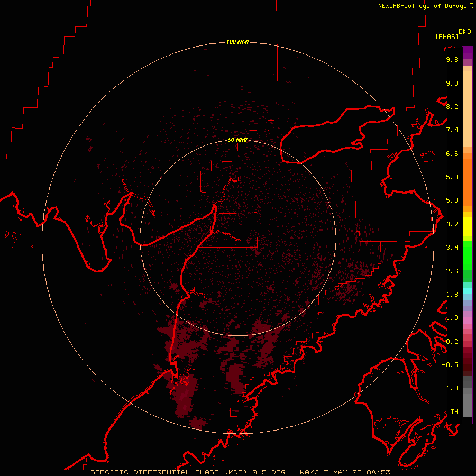
Task: Select the 6.6 scale value label
Action: (452, 153)
